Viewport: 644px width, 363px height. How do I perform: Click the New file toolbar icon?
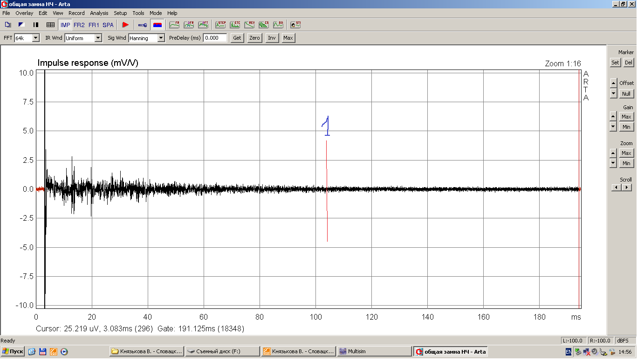pos(7,25)
